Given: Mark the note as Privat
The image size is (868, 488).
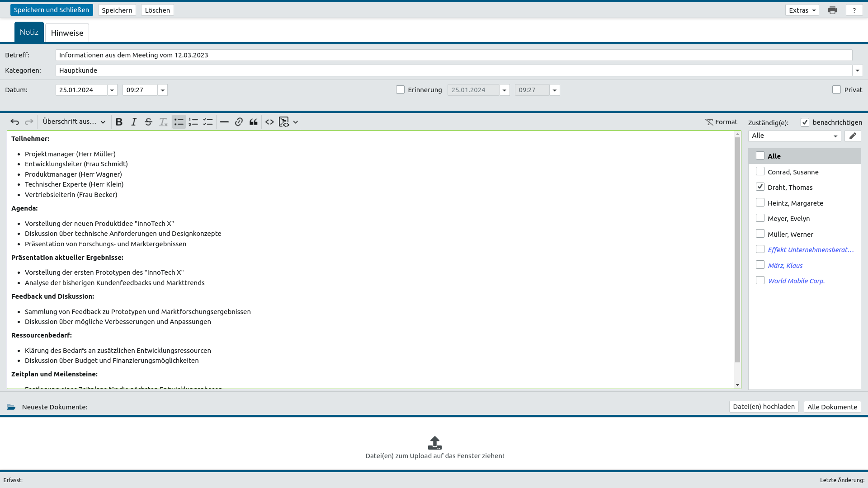Looking at the screenshot, I should [836, 89].
